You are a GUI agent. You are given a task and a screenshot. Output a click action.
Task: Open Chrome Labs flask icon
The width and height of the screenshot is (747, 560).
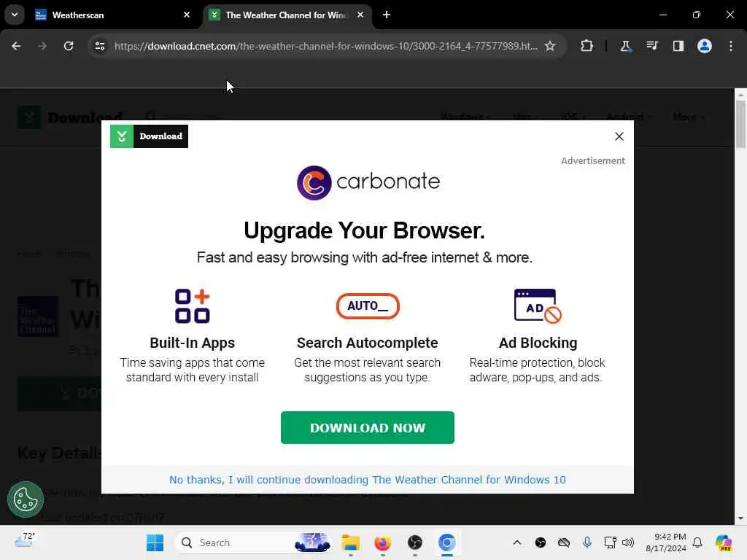pyautogui.click(x=625, y=46)
